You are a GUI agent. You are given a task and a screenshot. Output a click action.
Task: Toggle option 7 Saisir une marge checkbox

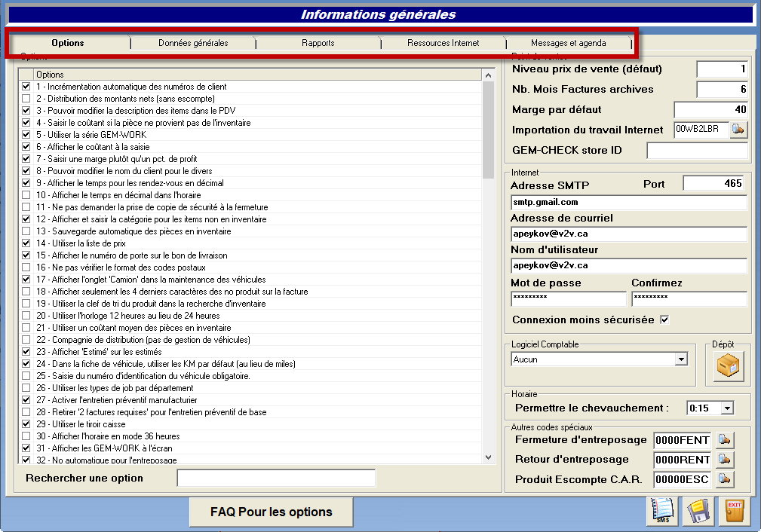coord(26,158)
